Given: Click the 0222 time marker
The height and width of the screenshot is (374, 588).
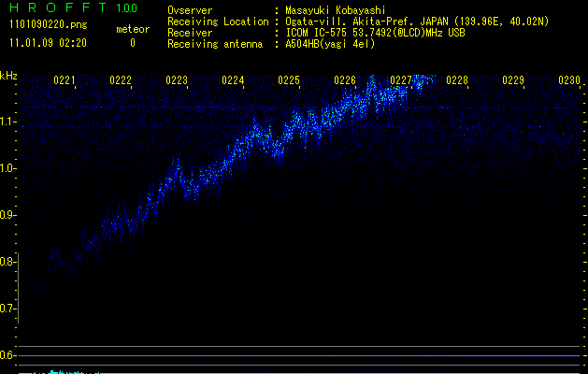Looking at the screenshot, I should click(121, 80).
